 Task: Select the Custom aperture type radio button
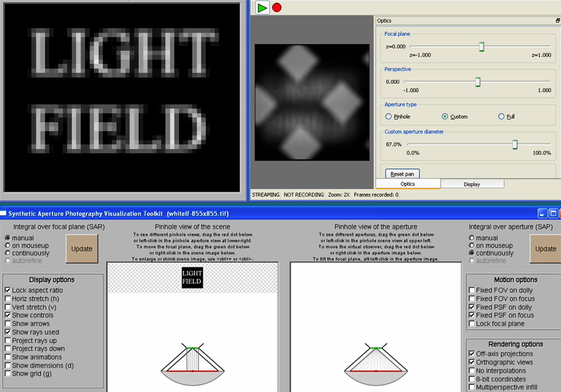coord(445,117)
